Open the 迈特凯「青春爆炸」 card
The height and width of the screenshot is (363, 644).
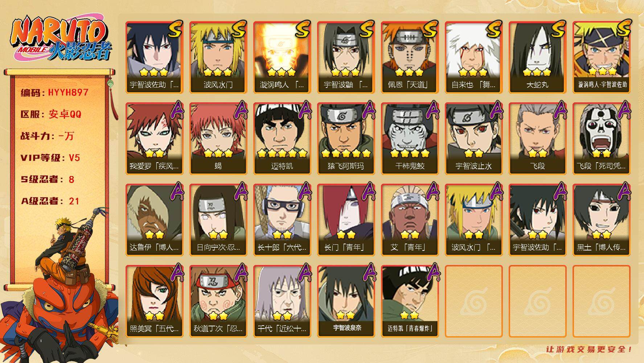click(x=410, y=301)
